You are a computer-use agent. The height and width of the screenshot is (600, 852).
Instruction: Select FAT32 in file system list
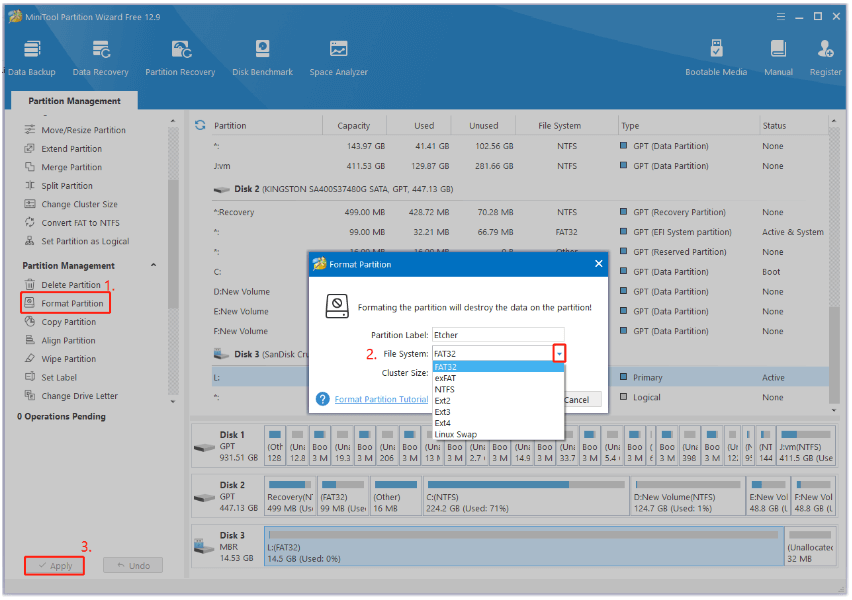point(498,367)
